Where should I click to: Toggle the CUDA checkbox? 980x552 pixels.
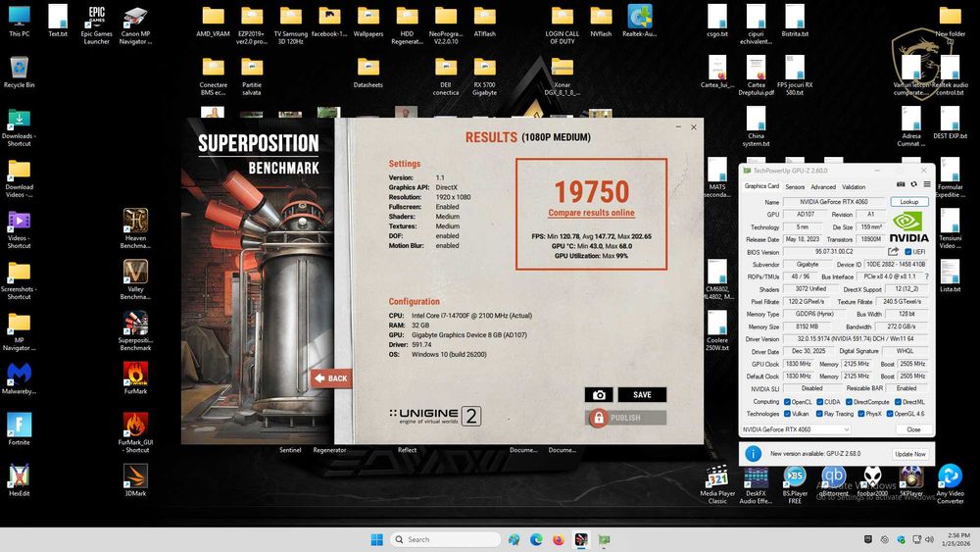point(819,402)
